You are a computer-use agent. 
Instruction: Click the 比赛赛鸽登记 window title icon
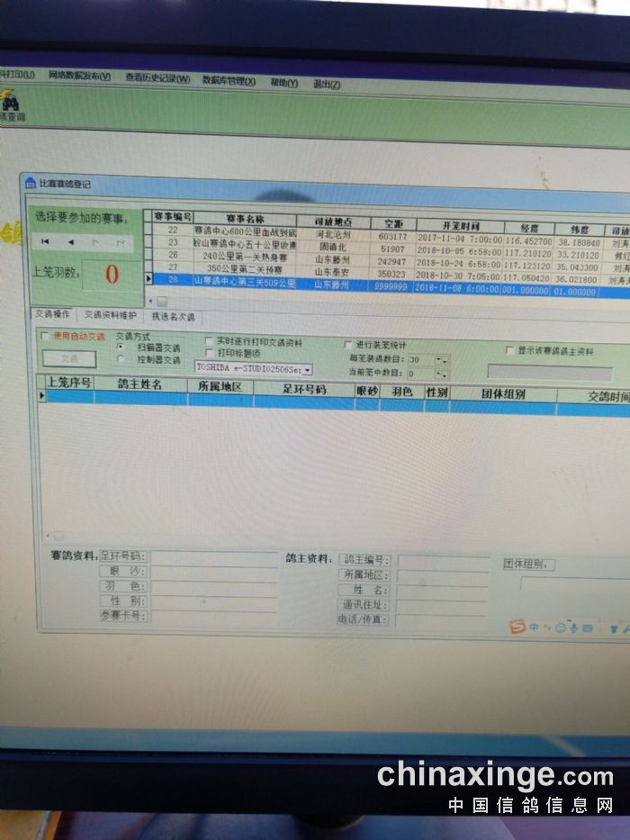30,184
